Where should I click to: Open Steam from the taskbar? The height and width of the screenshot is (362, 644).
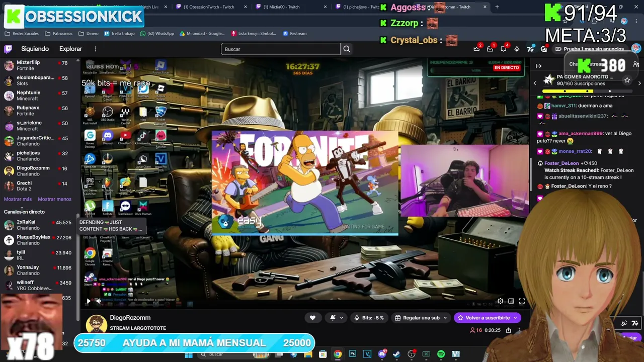coord(396,354)
